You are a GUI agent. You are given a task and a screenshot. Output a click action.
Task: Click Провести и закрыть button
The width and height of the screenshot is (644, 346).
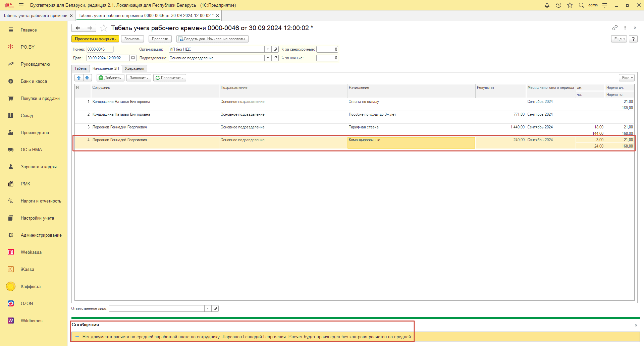pyautogui.click(x=95, y=39)
